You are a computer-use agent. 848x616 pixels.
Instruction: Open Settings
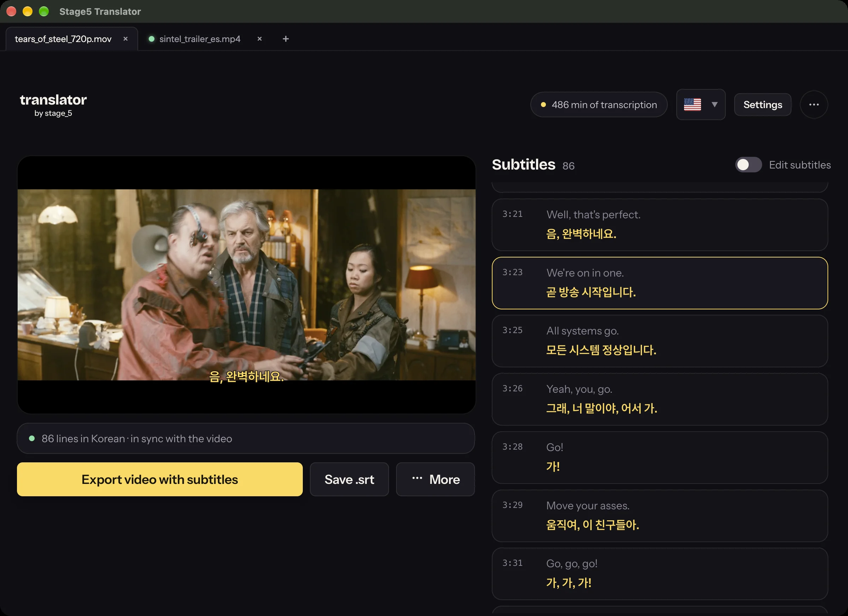click(x=762, y=105)
